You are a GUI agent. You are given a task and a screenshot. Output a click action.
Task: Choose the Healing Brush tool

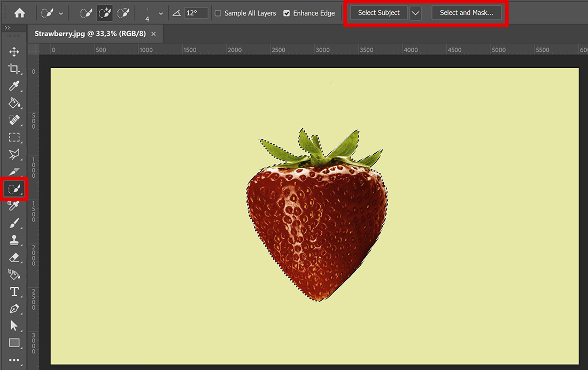point(14,120)
